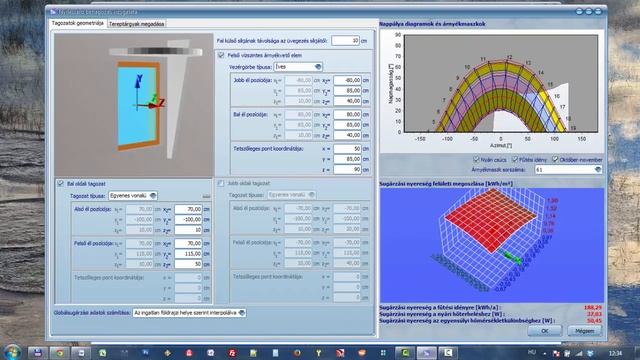Click Bal él pozíciója y2 field 85,00
This screenshot has width=640, height=360.
[x=347, y=125]
